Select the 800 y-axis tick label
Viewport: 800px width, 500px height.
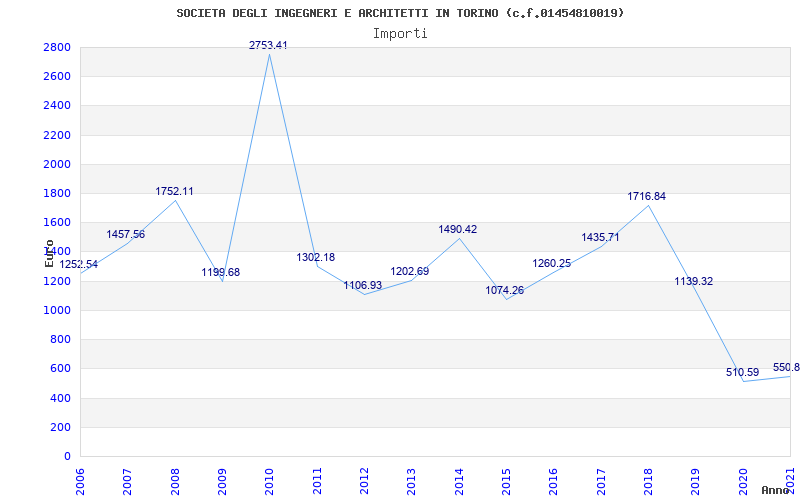click(x=60, y=339)
